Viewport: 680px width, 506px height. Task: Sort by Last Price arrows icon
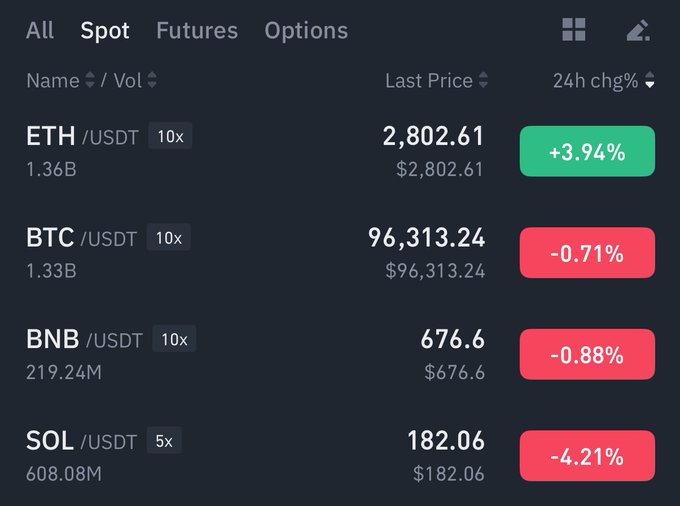pyautogui.click(x=484, y=81)
